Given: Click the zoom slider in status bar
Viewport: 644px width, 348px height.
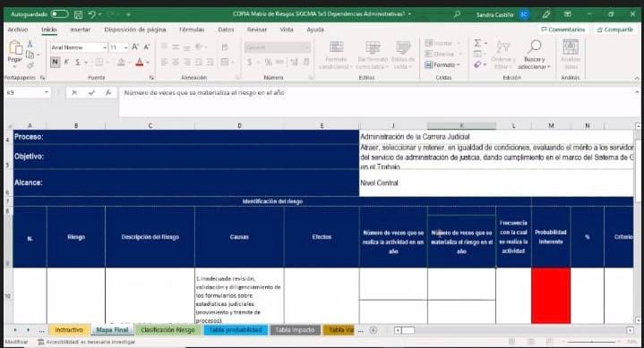Looking at the screenshot, I should point(591,342).
